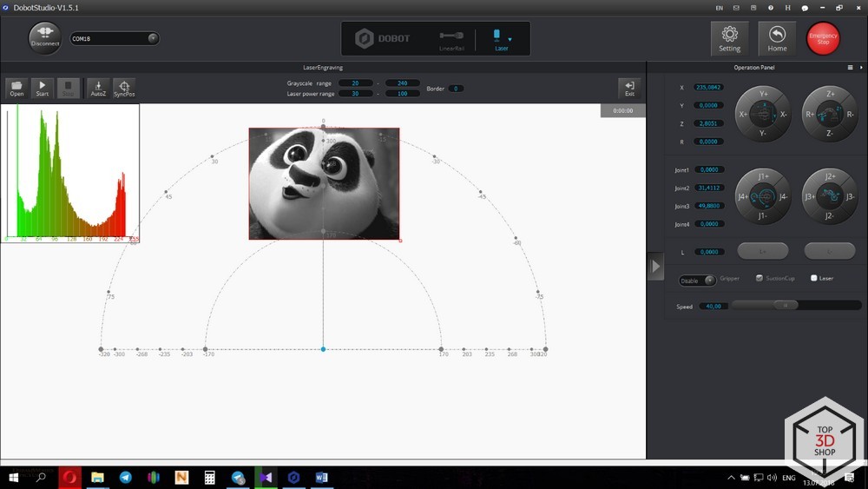Click the Joint2 value field

[x=709, y=188]
